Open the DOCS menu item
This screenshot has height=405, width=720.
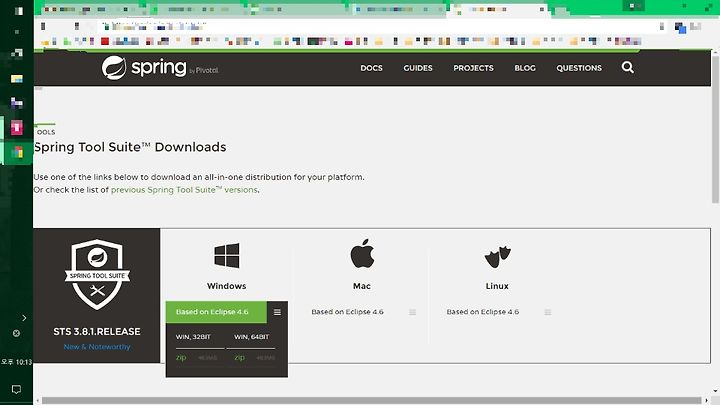coord(371,68)
